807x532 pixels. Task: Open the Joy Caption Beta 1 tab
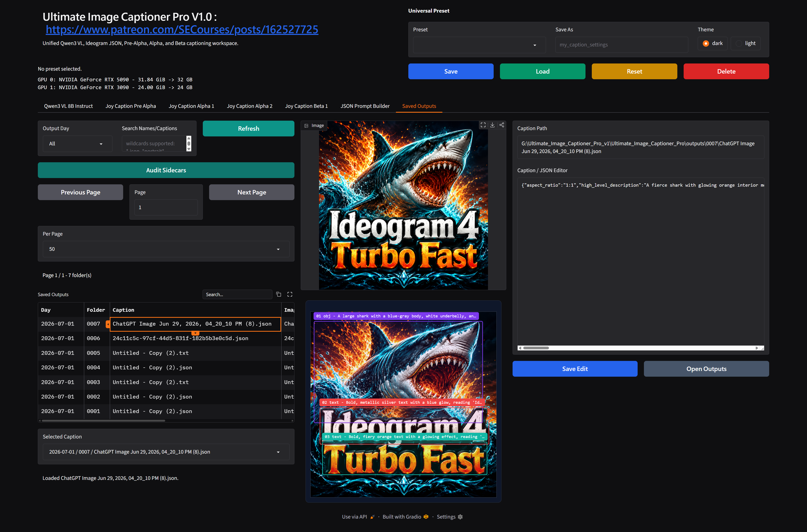click(x=306, y=106)
